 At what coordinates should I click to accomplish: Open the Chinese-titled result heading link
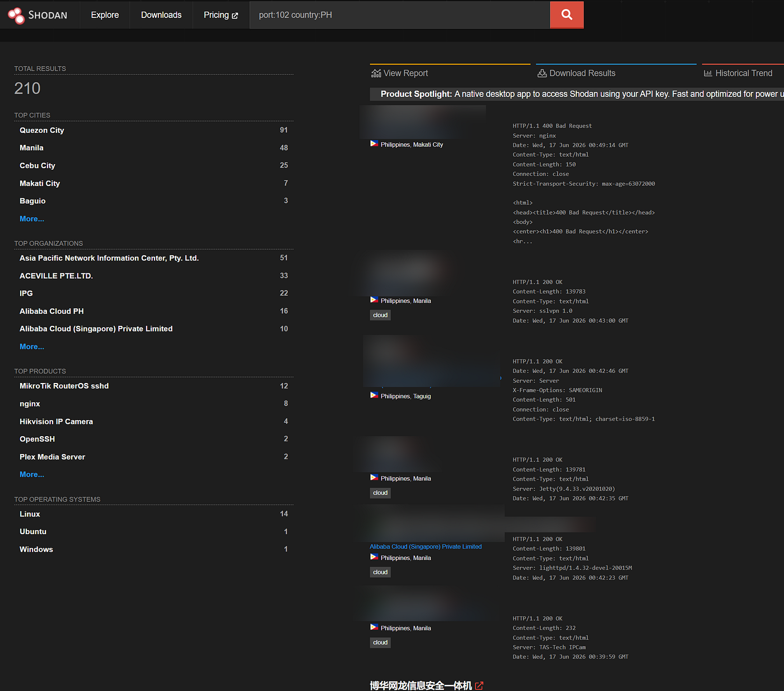421,685
